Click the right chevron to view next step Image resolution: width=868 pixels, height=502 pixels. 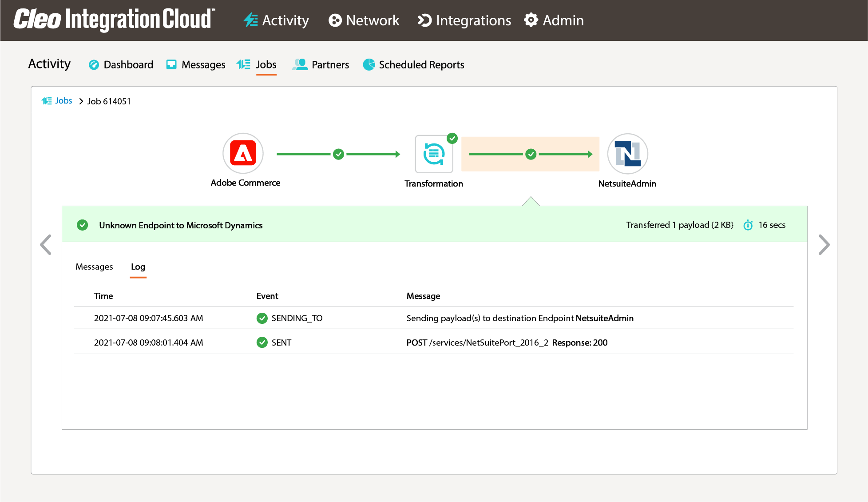tap(824, 244)
